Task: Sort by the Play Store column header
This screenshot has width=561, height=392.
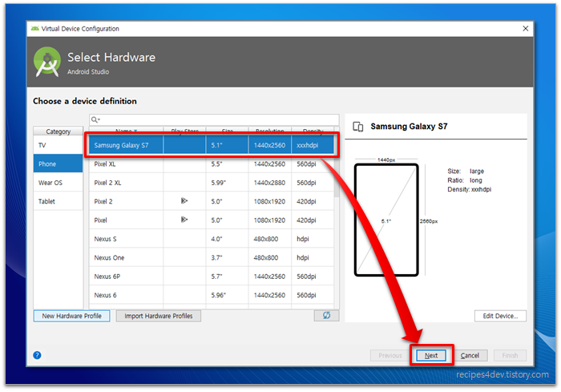Action: [184, 131]
